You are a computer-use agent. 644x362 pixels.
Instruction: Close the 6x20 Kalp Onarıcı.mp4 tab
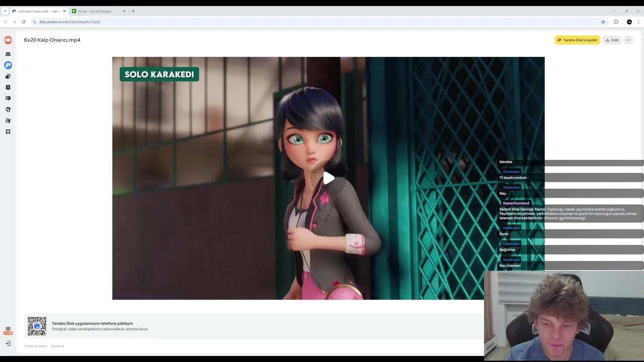click(x=64, y=11)
